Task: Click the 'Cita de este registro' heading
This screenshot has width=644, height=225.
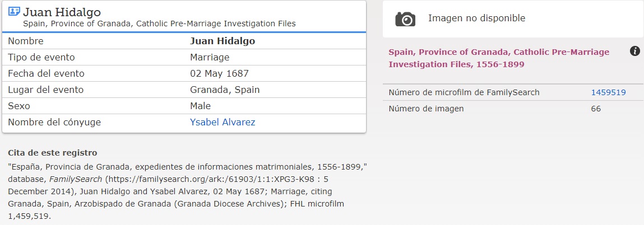Action: coord(53,153)
